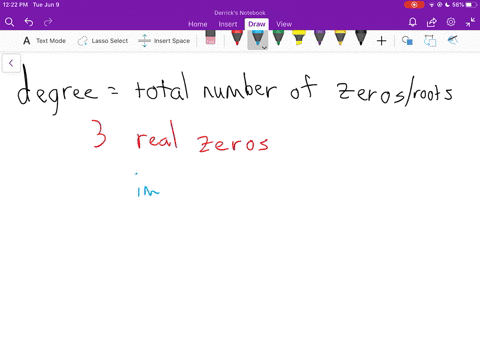This screenshot has height=360, width=480.
Task: Expand the navigation pane with back chevron
Action: (x=11, y=63)
